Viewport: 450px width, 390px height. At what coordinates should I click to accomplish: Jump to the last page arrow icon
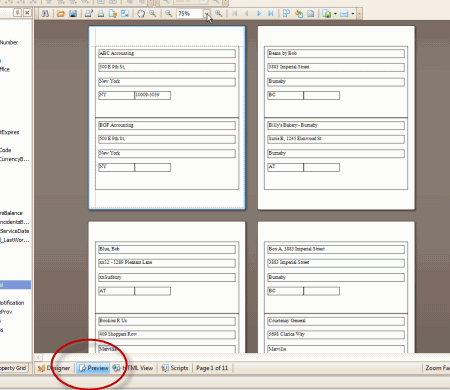271,14
